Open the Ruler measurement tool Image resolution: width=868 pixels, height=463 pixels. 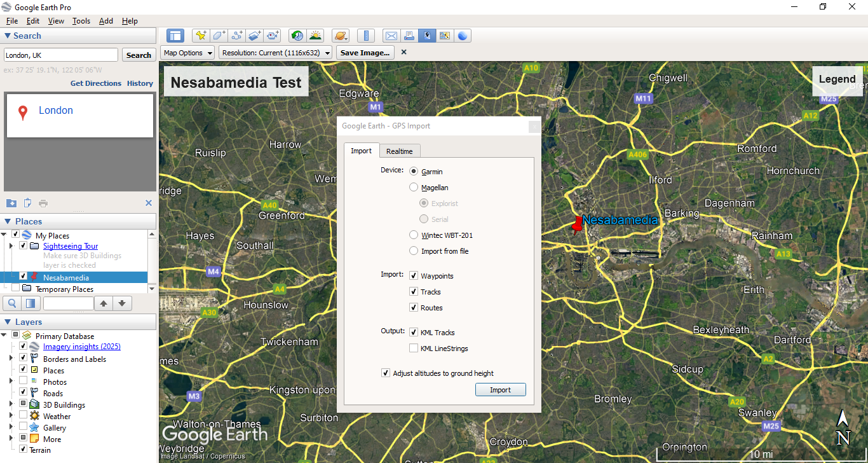pos(365,36)
